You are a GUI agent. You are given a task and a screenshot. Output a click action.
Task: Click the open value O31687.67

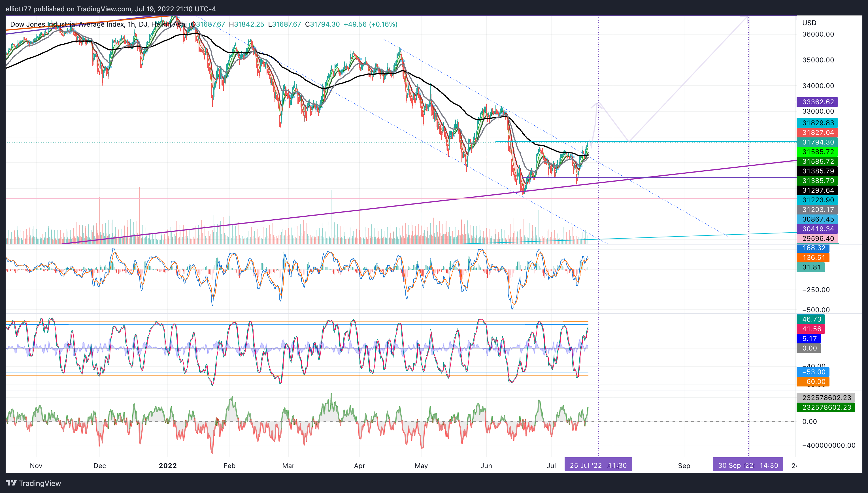point(208,24)
